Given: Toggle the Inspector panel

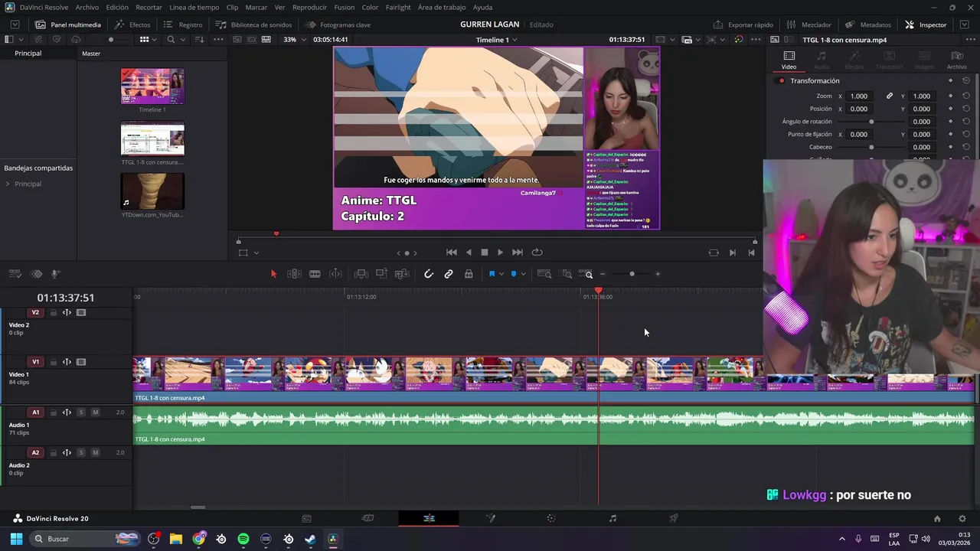Looking at the screenshot, I should 926,24.
